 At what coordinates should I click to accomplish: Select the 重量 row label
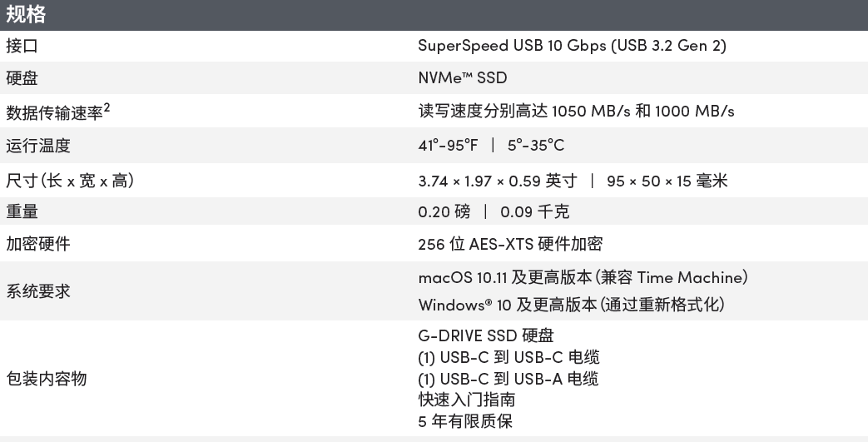click(22, 211)
